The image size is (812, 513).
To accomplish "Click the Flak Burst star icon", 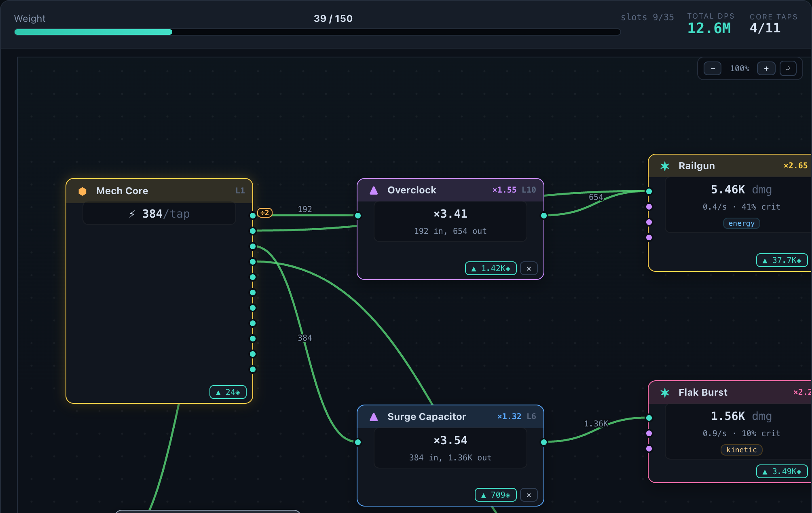I will 665,392.
